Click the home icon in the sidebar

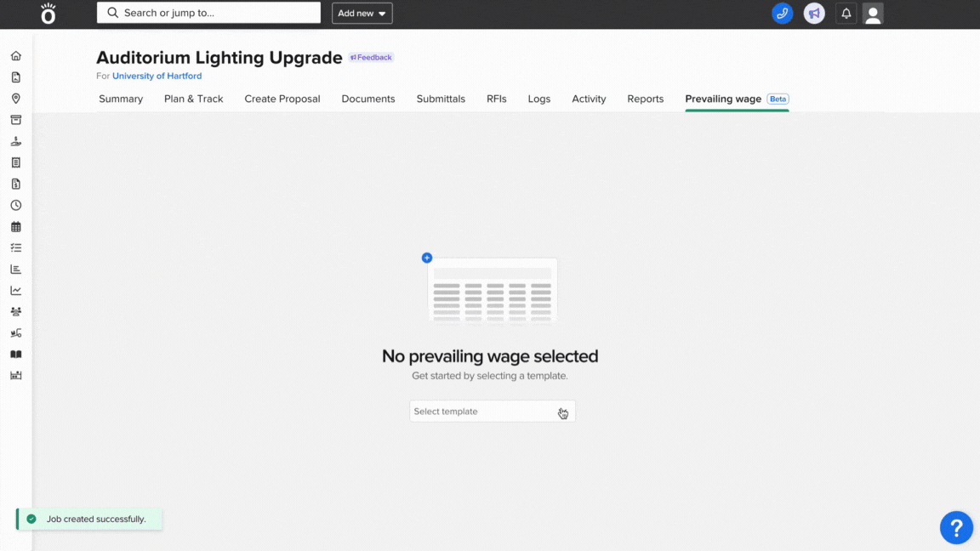(x=15, y=56)
